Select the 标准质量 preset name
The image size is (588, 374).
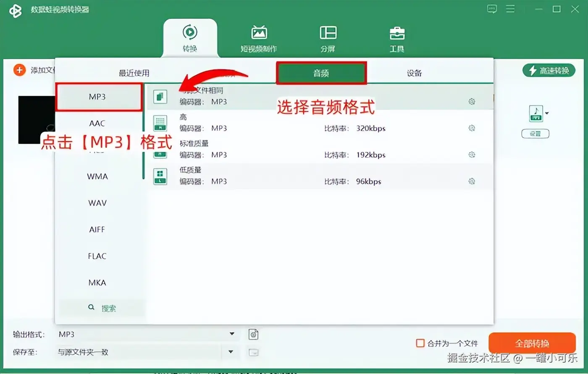tap(194, 143)
